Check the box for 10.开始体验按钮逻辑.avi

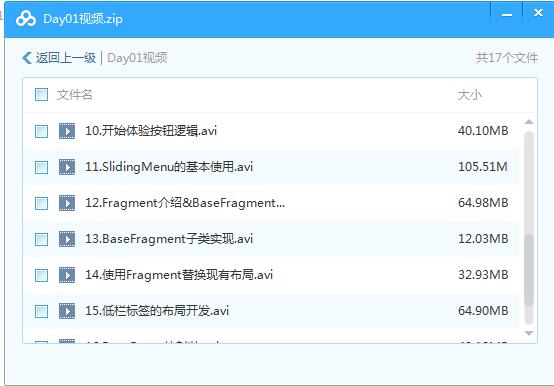(41, 131)
